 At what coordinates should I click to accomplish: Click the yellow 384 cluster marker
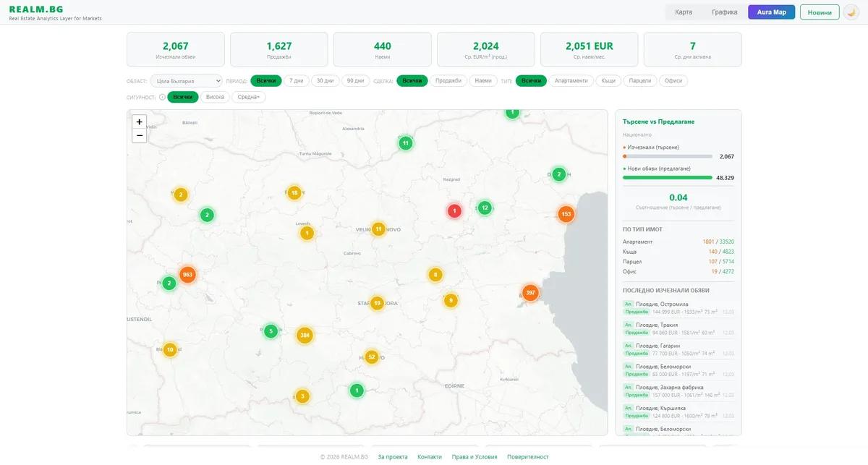305,336
